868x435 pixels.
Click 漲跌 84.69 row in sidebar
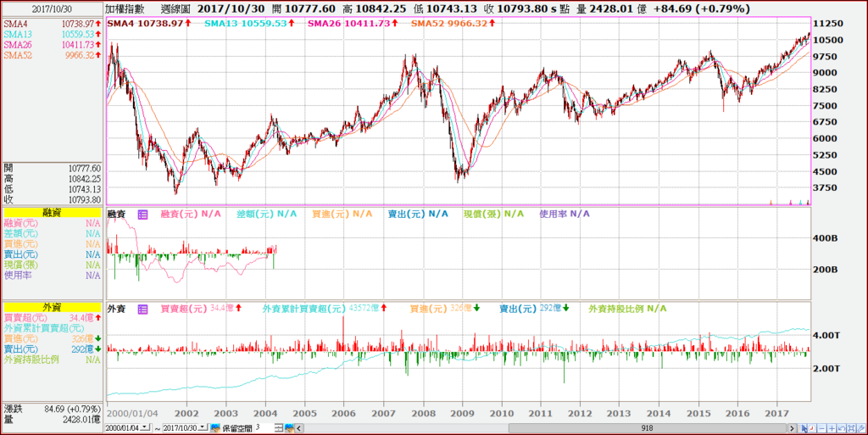52,409
